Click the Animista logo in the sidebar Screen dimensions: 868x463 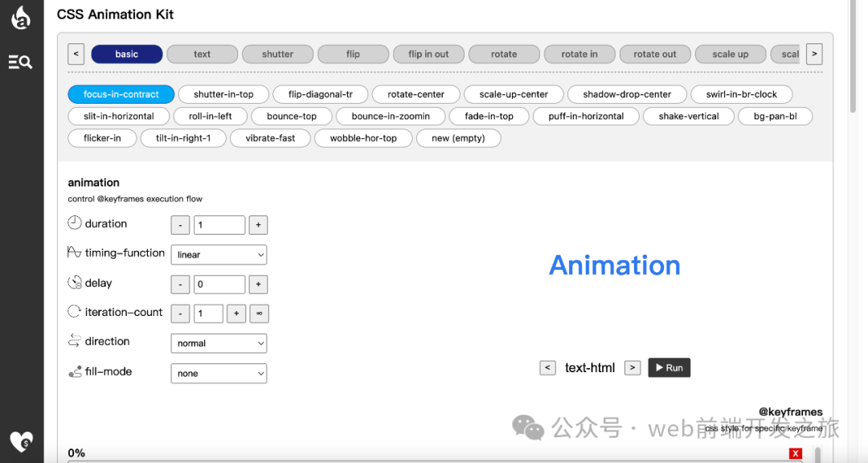click(x=21, y=17)
